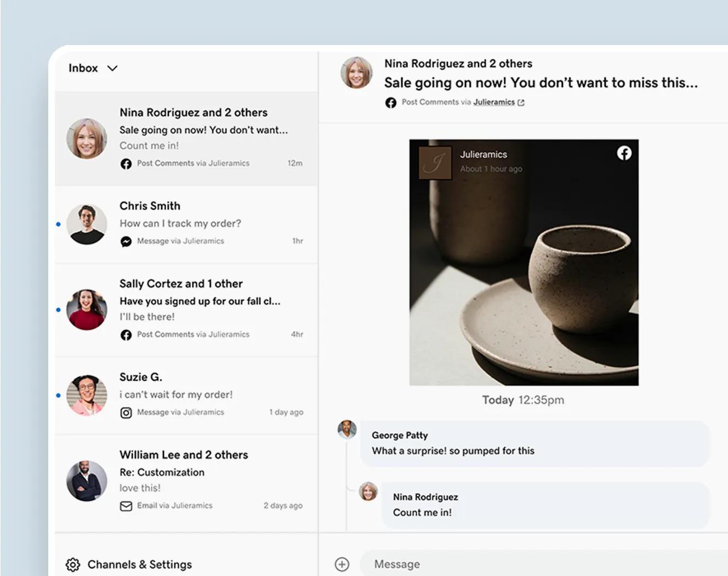Click 'How can I track my order?' preview

[180, 223]
